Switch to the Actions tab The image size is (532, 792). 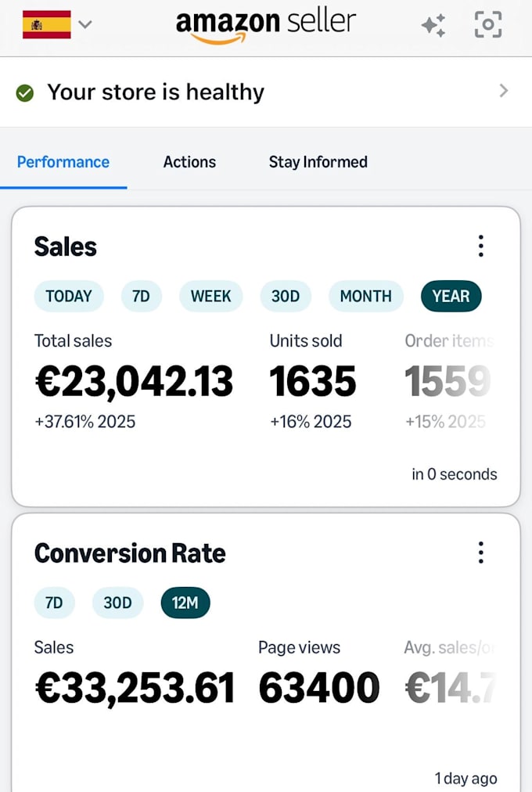click(189, 162)
